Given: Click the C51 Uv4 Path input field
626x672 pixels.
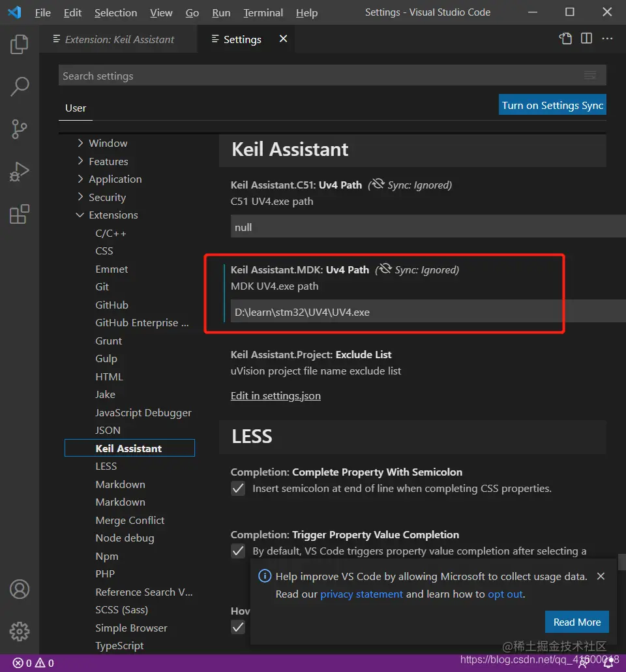Looking at the screenshot, I should 428,227.
